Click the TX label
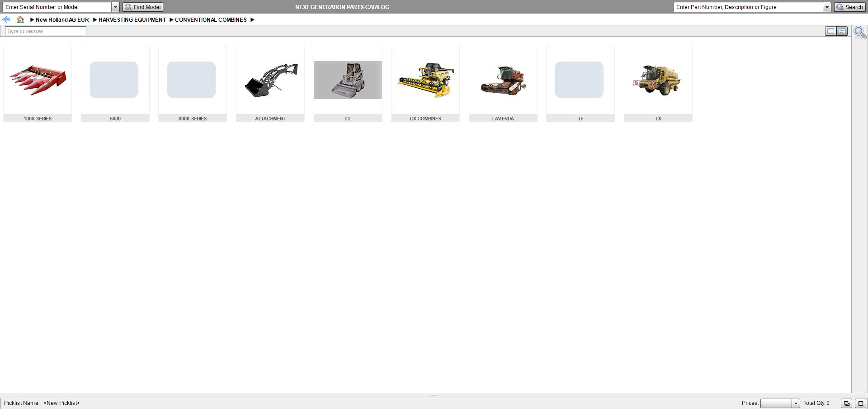 pos(658,119)
